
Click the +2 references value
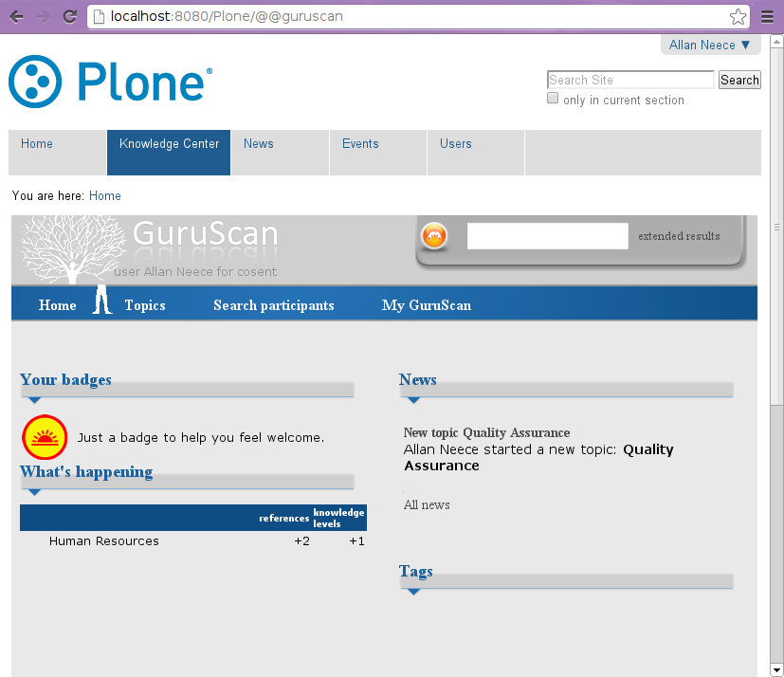point(301,541)
